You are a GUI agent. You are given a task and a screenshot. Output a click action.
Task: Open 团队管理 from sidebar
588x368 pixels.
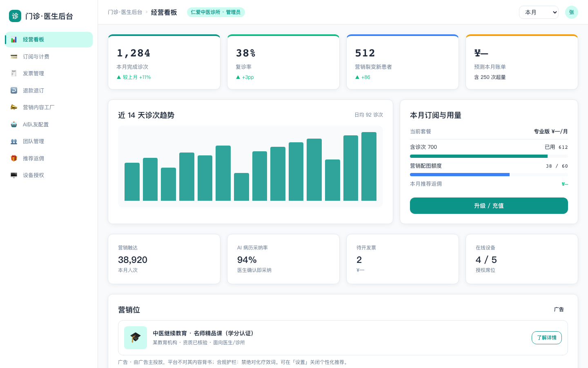click(49, 141)
